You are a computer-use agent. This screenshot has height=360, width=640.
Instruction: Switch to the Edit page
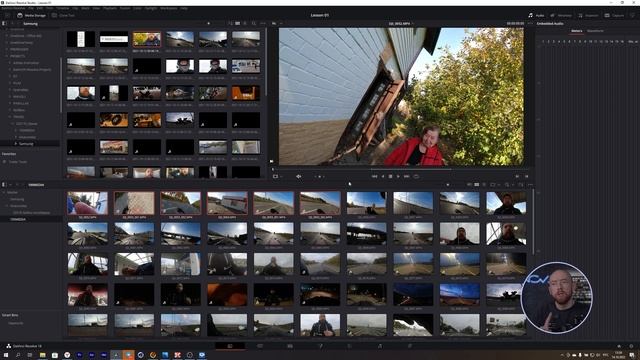[x=290, y=346]
